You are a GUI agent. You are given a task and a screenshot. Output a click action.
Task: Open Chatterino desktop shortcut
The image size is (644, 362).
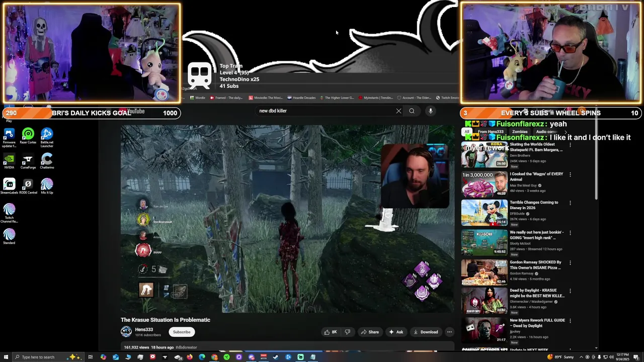(47, 161)
